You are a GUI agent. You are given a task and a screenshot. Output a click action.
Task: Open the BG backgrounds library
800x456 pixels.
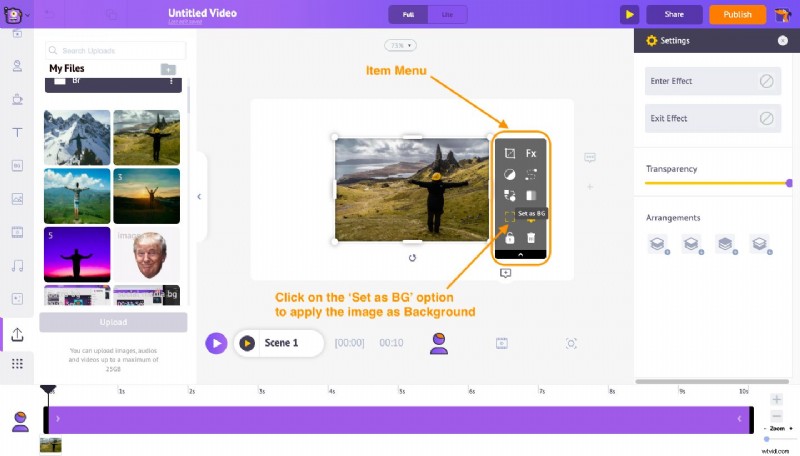(x=17, y=166)
